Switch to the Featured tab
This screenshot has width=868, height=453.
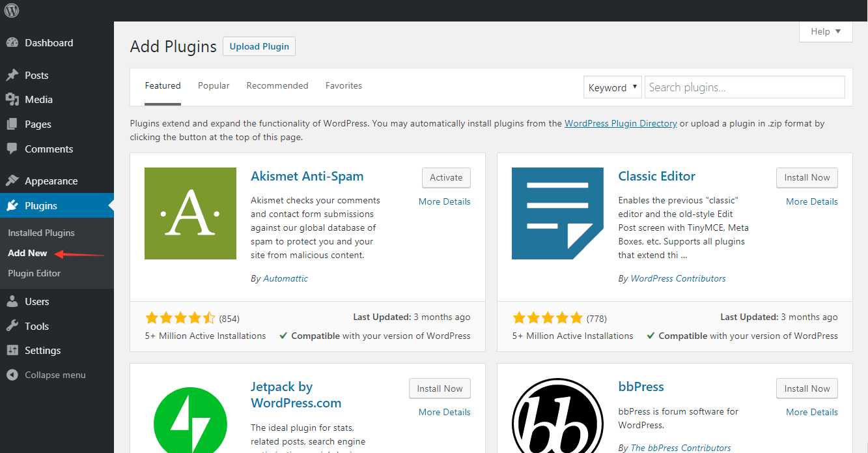coord(163,86)
